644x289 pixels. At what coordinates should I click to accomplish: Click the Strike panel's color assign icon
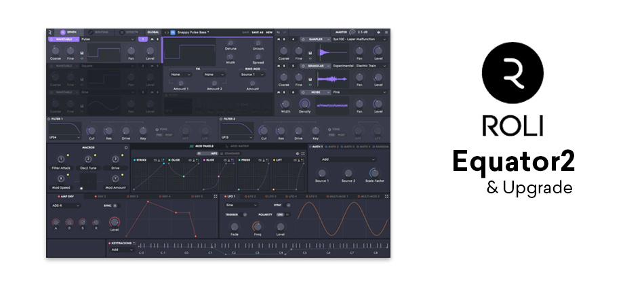click(163, 160)
